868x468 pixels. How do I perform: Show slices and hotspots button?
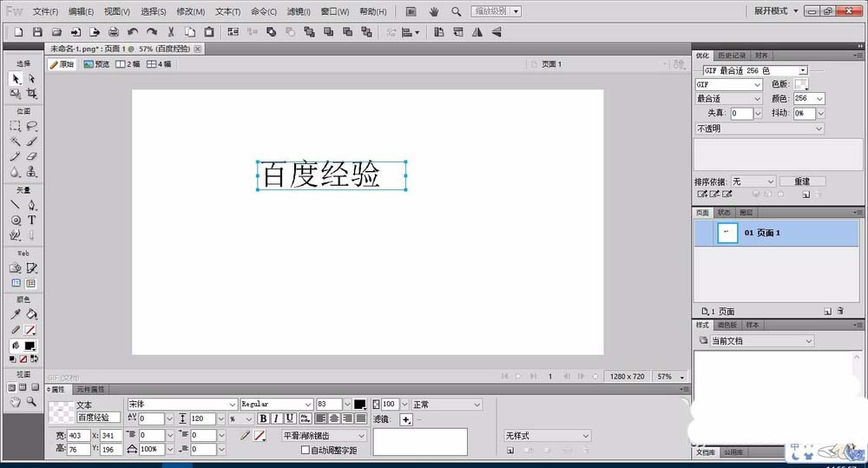(x=31, y=284)
